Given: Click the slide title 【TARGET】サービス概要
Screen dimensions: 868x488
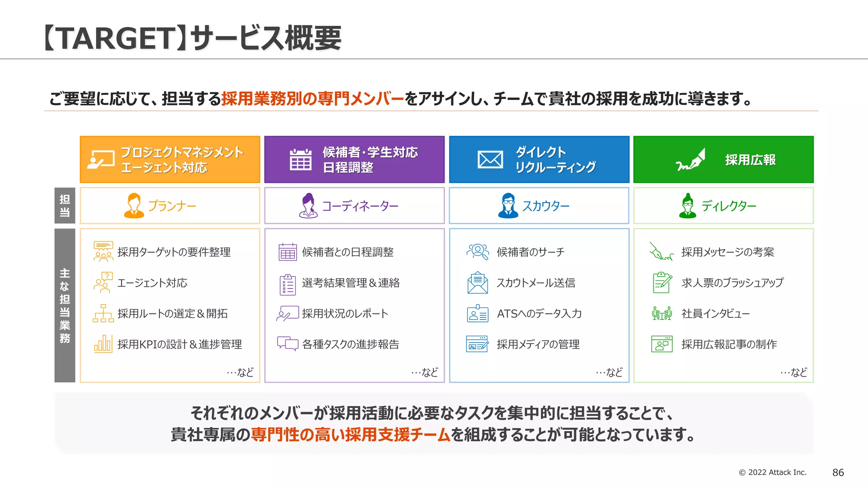Looking at the screenshot, I should point(192,38).
